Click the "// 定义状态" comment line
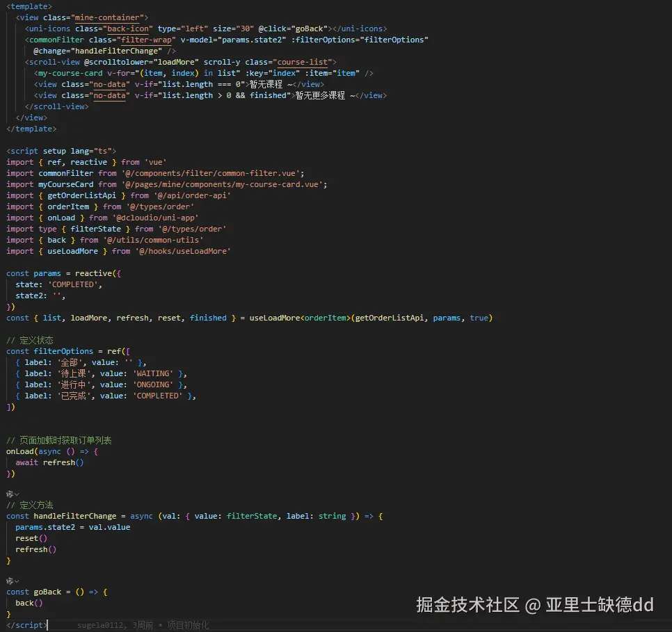The image size is (672, 632). click(30, 340)
